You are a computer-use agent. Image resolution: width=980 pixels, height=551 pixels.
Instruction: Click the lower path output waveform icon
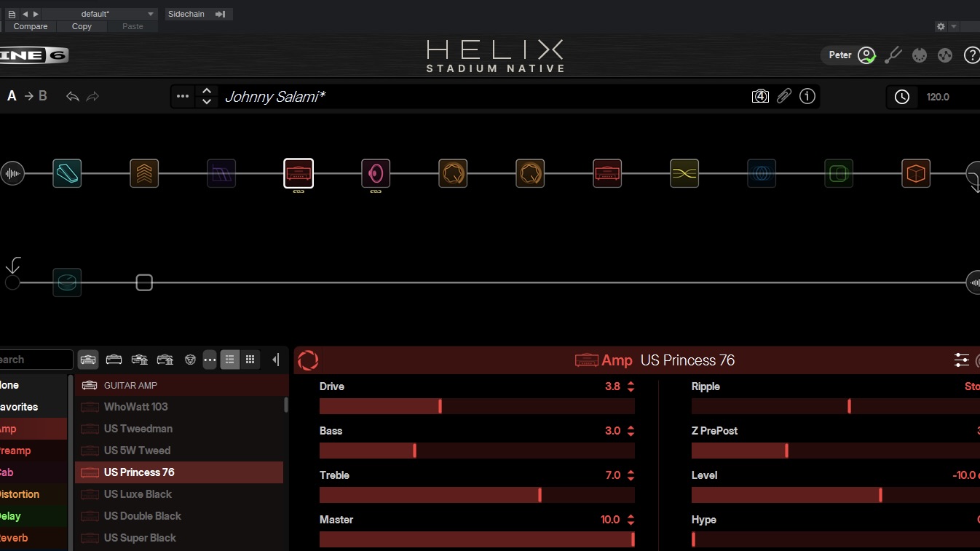click(x=974, y=282)
